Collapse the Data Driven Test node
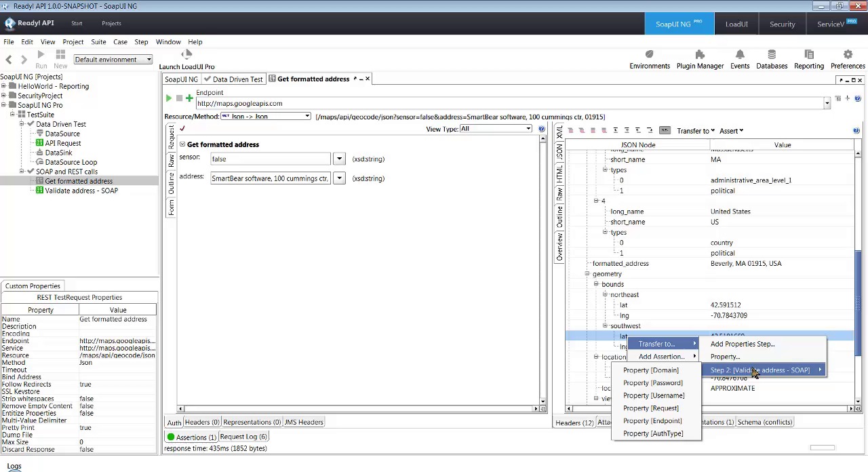The width and height of the screenshot is (868, 472). tap(22, 124)
